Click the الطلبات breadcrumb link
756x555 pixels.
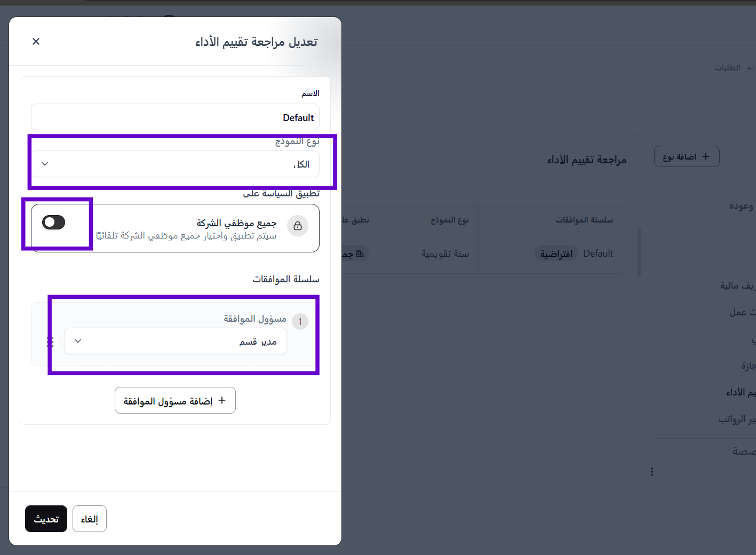coord(727,68)
